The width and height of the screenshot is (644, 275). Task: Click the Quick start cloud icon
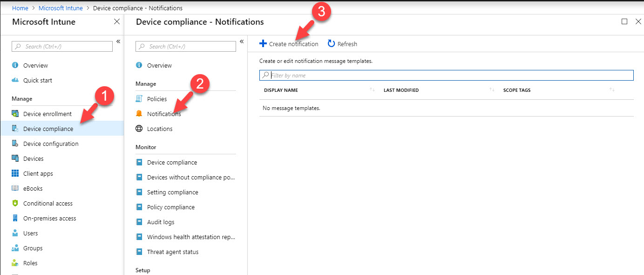click(x=15, y=80)
